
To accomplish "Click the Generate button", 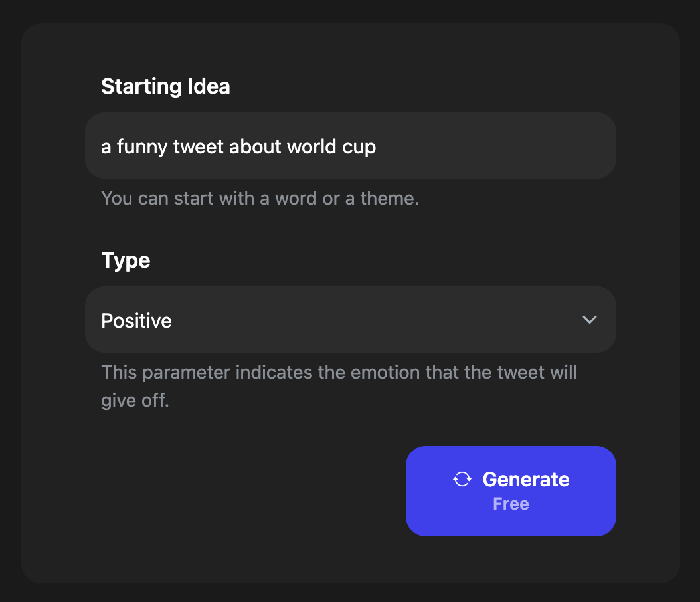I will pyautogui.click(x=511, y=491).
